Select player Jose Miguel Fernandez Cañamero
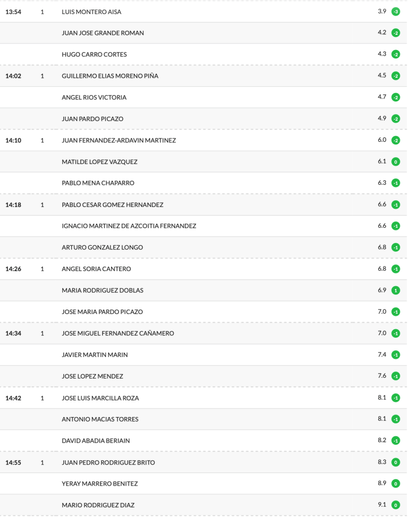The height and width of the screenshot is (517, 420). 118,333
